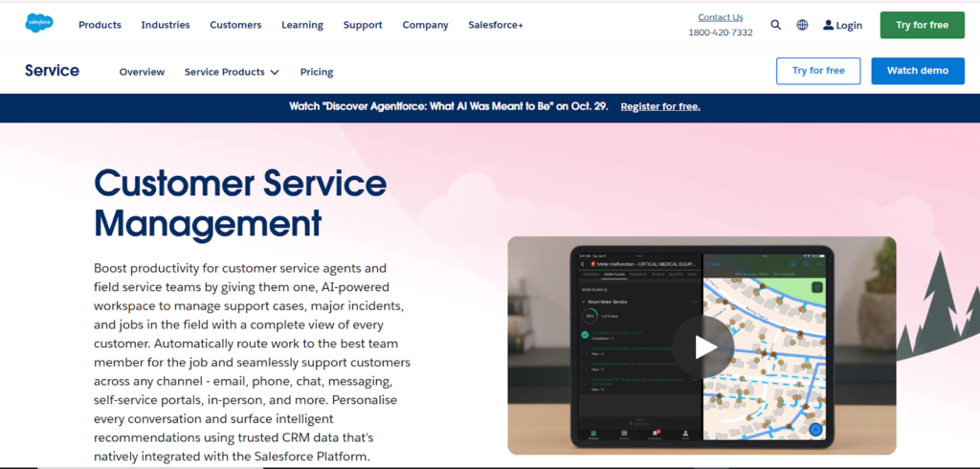Click the Salesforce cloud logo
This screenshot has width=980, height=469.
point(38,23)
